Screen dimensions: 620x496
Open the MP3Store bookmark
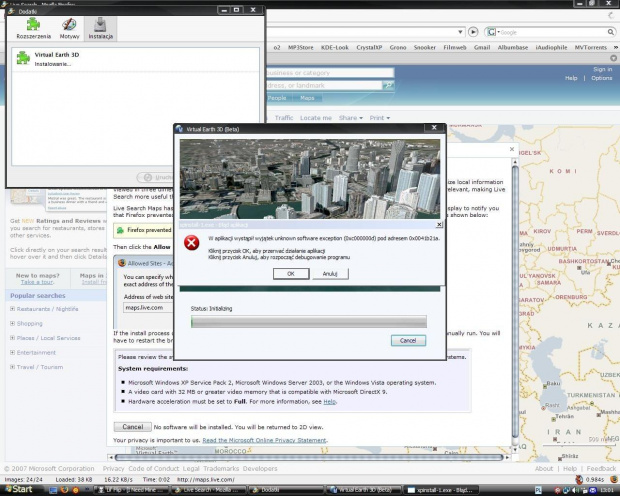[x=301, y=47]
